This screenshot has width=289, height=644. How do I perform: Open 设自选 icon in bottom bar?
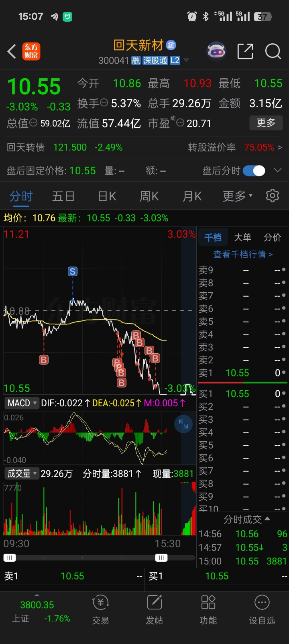(x=262, y=609)
